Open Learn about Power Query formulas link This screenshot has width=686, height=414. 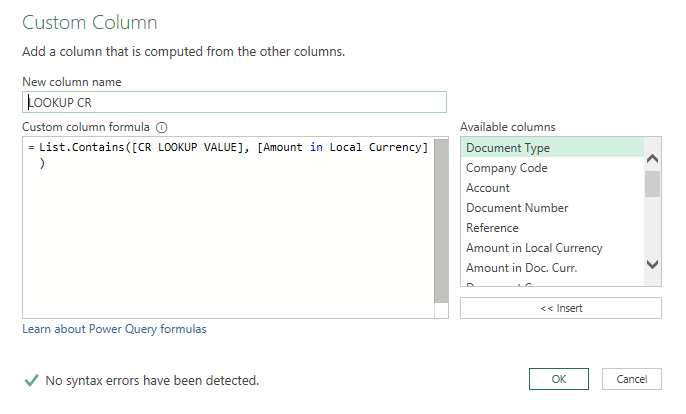(x=114, y=329)
